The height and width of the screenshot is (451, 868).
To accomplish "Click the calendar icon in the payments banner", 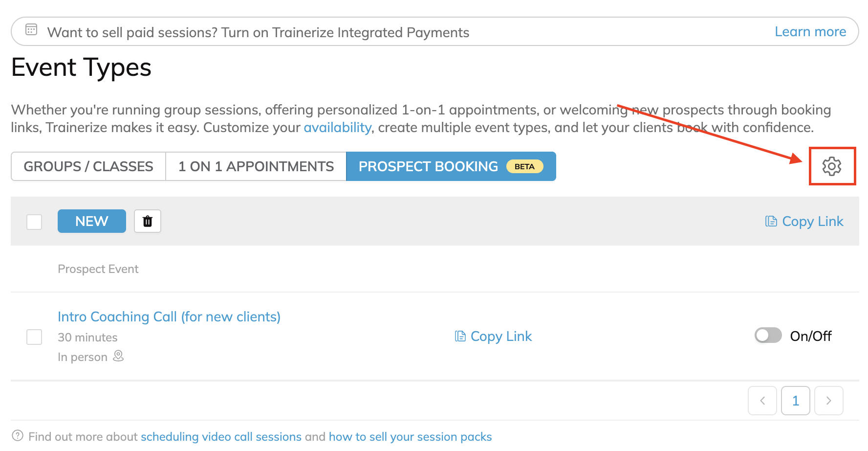I will tap(31, 30).
